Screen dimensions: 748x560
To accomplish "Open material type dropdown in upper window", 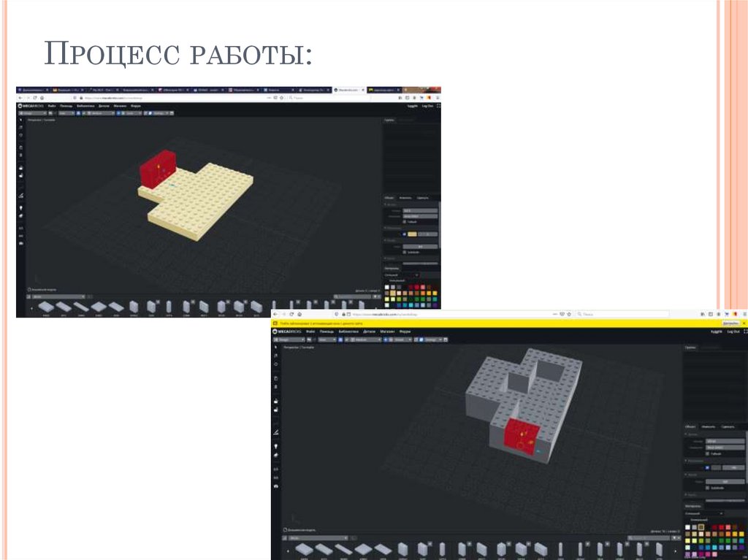I will pos(401,275).
